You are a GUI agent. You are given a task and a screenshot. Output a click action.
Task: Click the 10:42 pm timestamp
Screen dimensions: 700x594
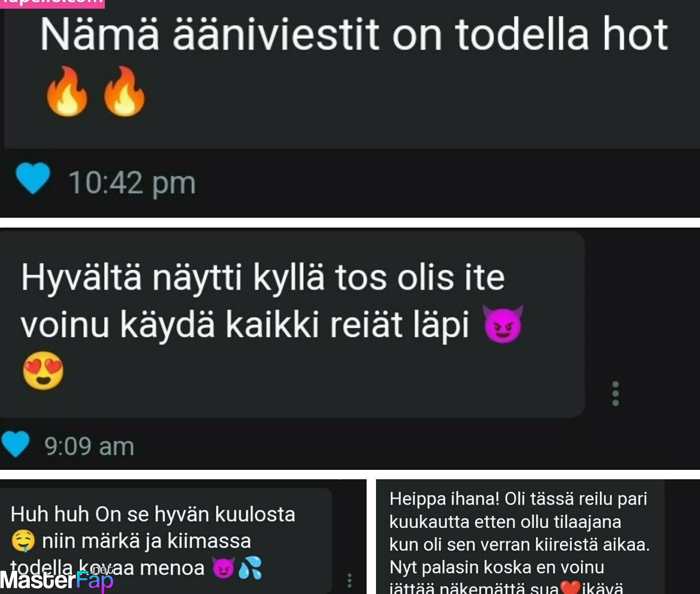(132, 183)
